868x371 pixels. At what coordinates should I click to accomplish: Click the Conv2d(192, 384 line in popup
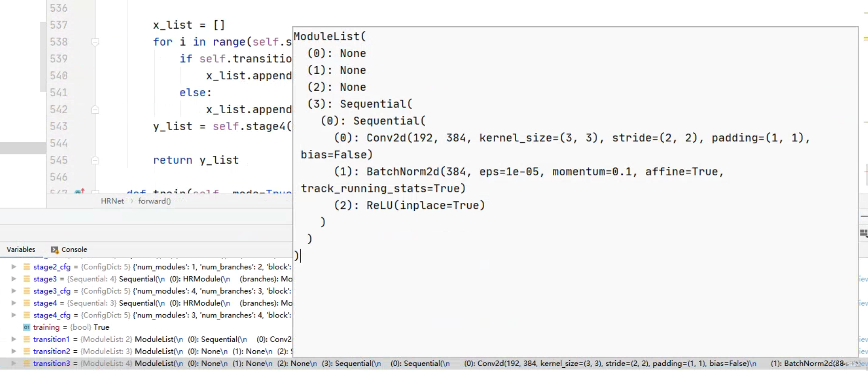tap(572, 138)
